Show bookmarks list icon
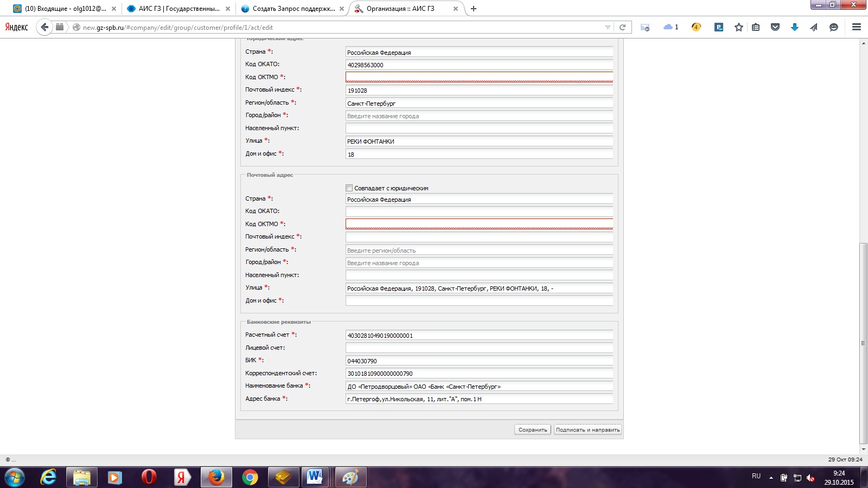The height and width of the screenshot is (488, 868). (x=756, y=27)
